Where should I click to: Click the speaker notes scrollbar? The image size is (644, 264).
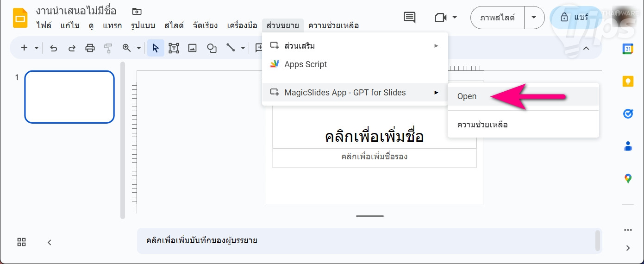598,240
